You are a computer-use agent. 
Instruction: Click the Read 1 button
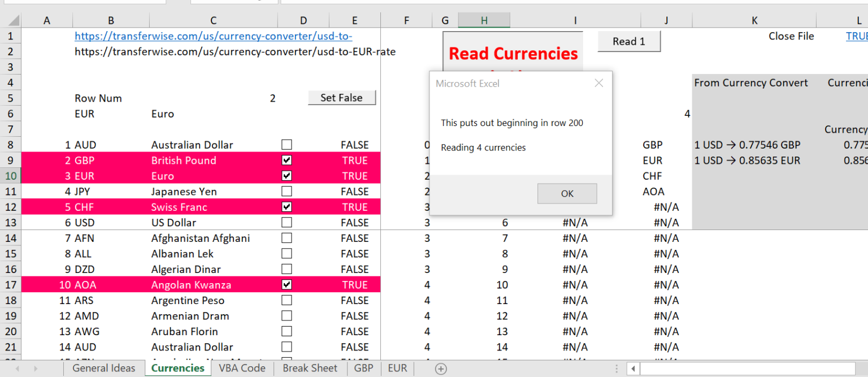[628, 41]
